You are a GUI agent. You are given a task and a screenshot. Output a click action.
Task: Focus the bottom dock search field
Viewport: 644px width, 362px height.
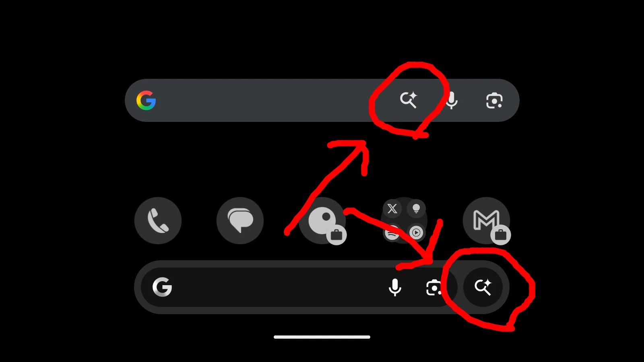pyautogui.click(x=299, y=287)
